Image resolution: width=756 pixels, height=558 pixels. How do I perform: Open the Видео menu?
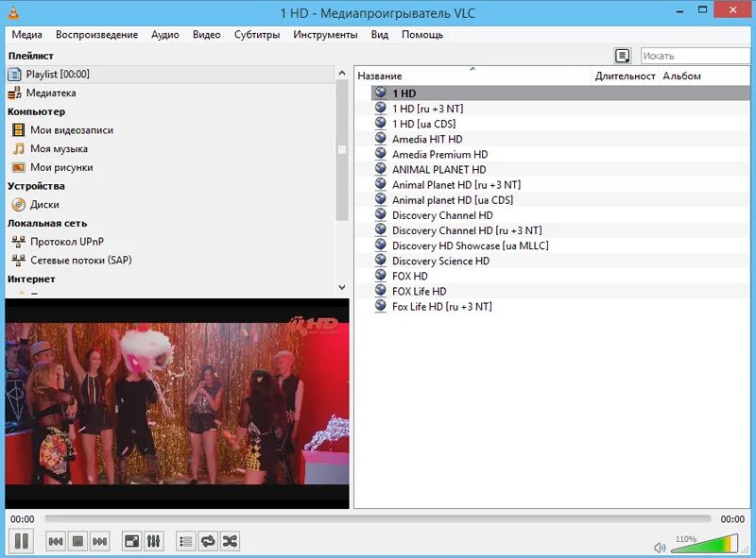tap(206, 35)
